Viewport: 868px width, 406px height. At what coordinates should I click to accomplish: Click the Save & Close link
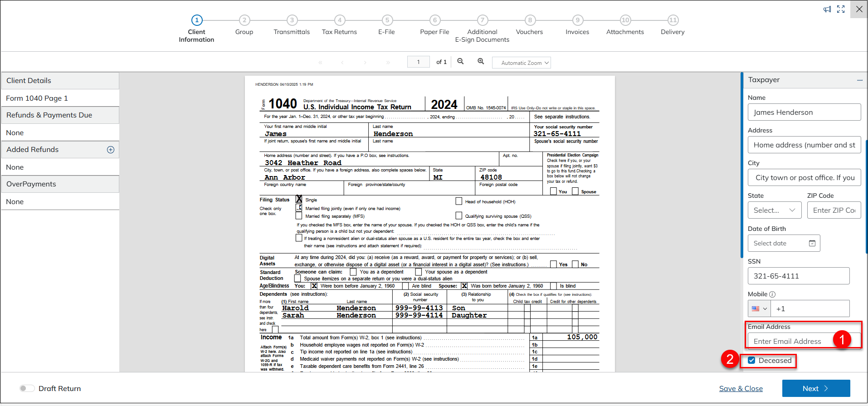pos(741,389)
